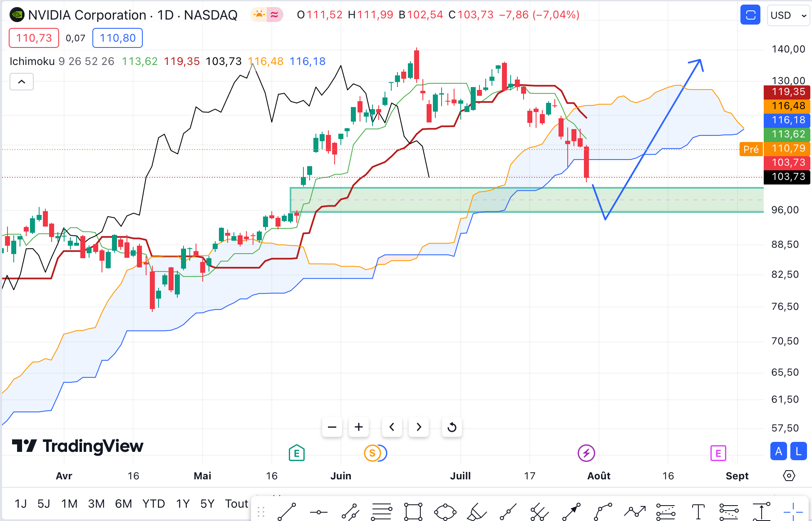Select the text tool
The height and width of the screenshot is (521, 812).
pos(698,511)
